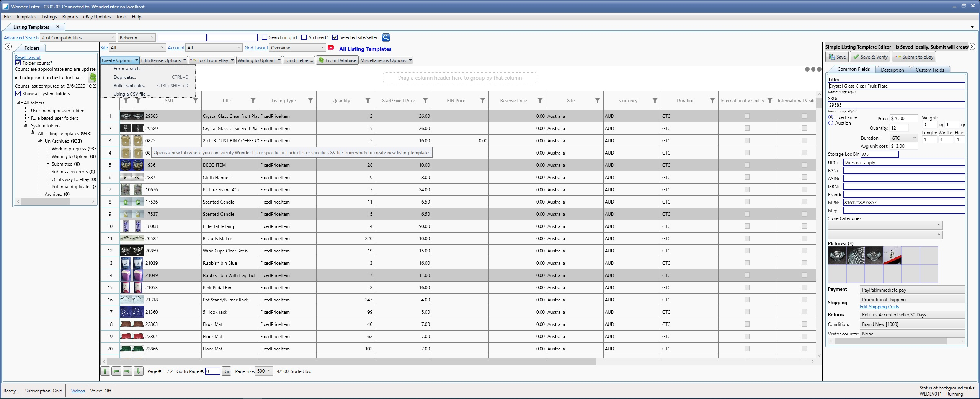Open the Edit/Revise Options dropdown
Viewport: 980px width, 399px height.
163,60
